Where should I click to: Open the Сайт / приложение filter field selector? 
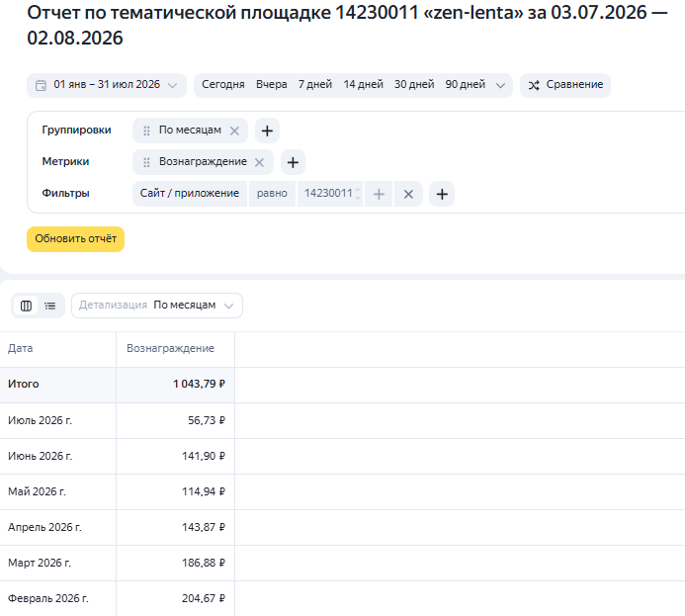click(x=190, y=194)
